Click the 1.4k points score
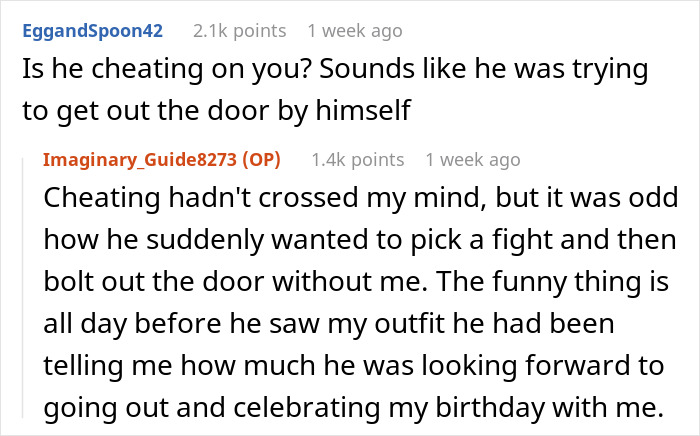 358,160
